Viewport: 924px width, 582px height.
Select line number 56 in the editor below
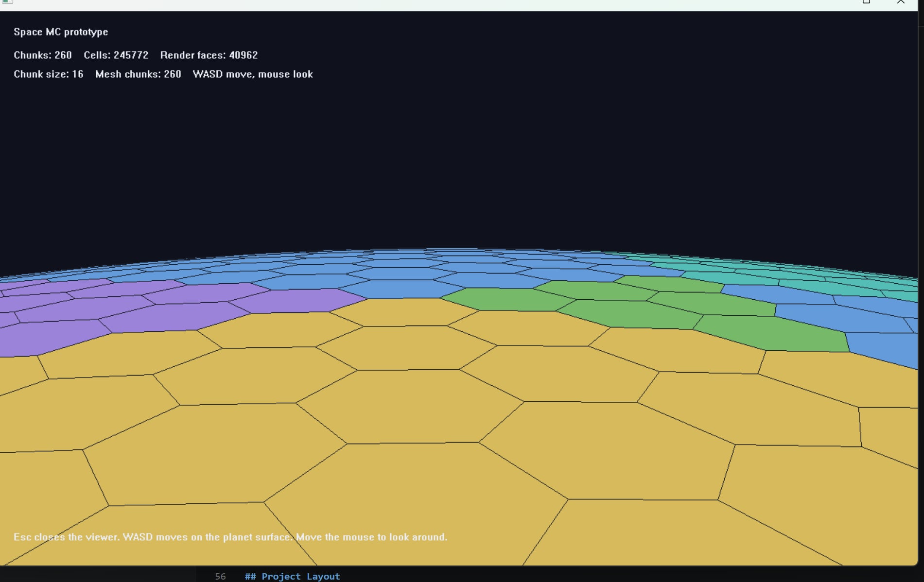click(221, 576)
